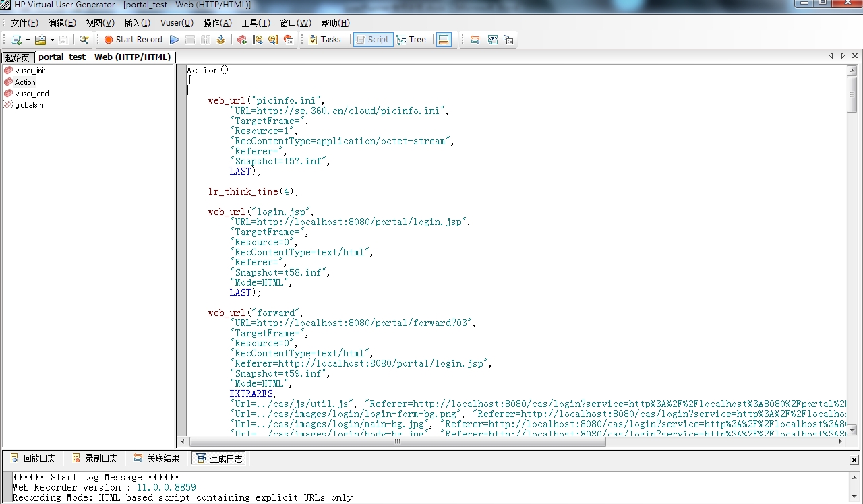The height and width of the screenshot is (504, 863).
Task: Switch to the 关联结果 tab
Action: pos(156,458)
